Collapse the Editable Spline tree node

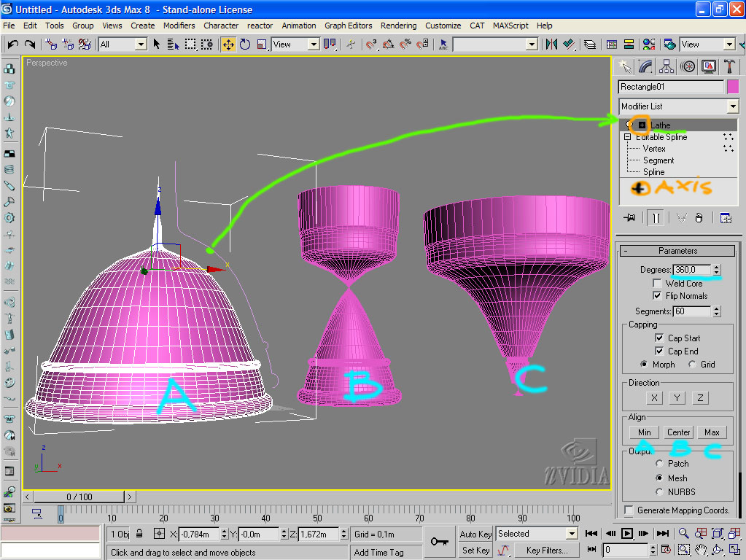click(627, 137)
